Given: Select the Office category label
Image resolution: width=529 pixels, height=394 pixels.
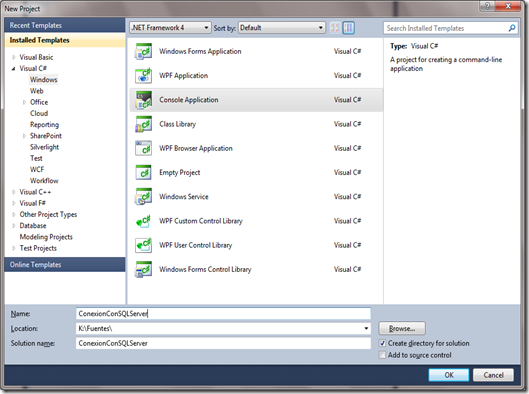Looking at the screenshot, I should coord(39,102).
